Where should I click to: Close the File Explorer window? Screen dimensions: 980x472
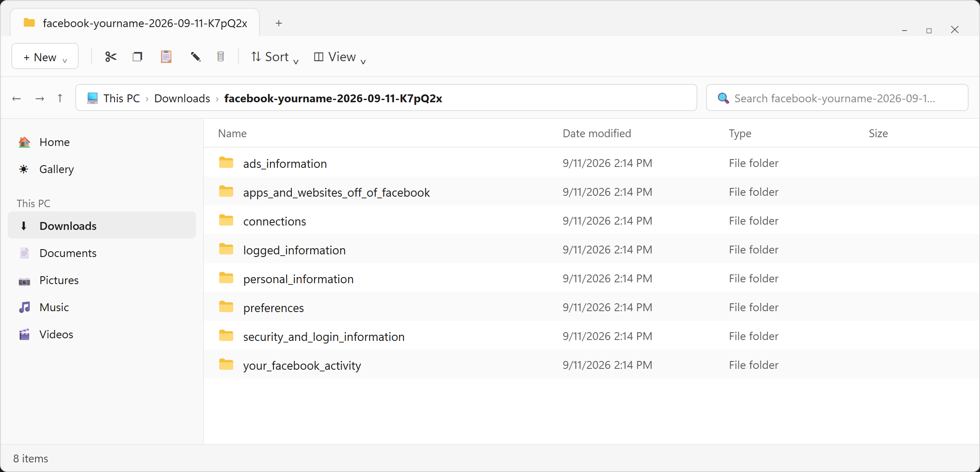(x=955, y=30)
